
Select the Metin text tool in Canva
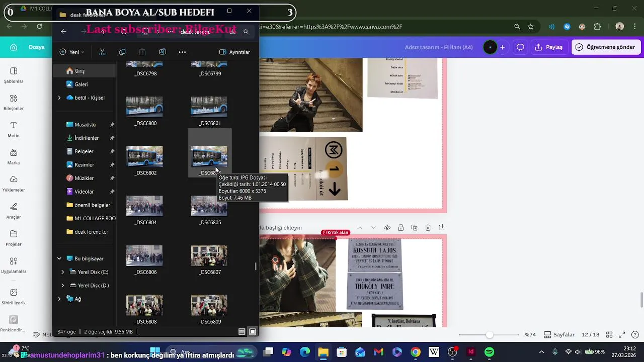coord(14,129)
